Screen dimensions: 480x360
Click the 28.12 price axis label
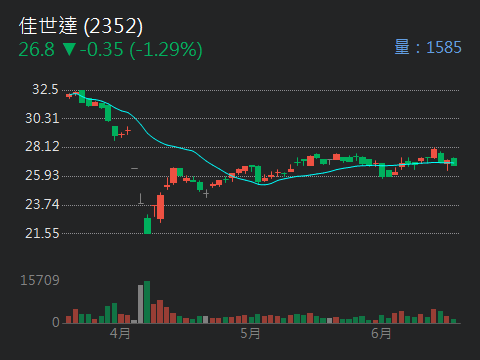pyautogui.click(x=42, y=147)
